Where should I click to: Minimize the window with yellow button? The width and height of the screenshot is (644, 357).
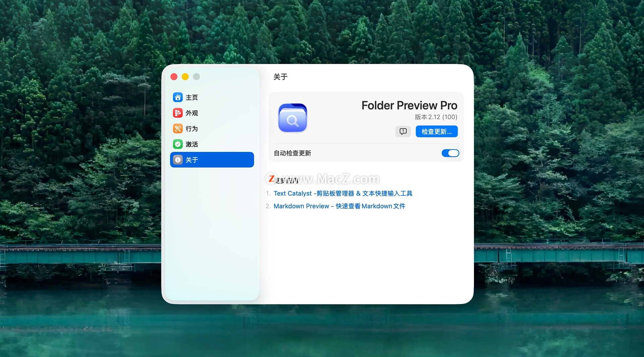click(185, 77)
